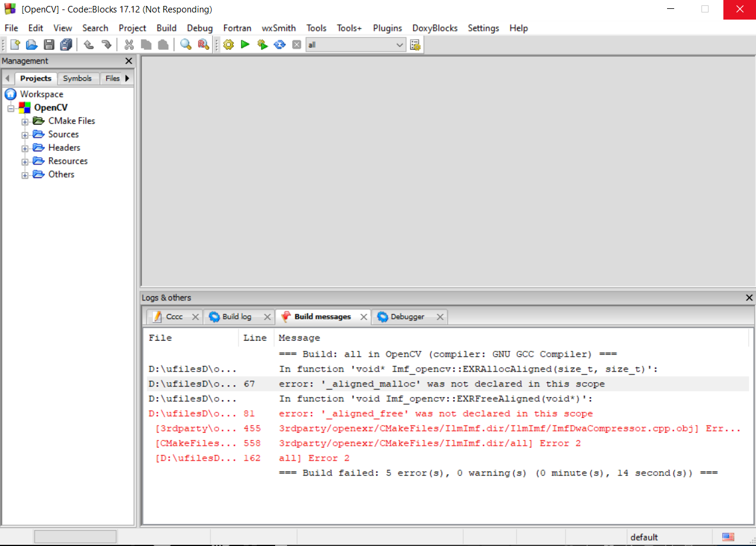756x546 pixels.
Task: Click the Open file toolbar icon
Action: (31, 45)
